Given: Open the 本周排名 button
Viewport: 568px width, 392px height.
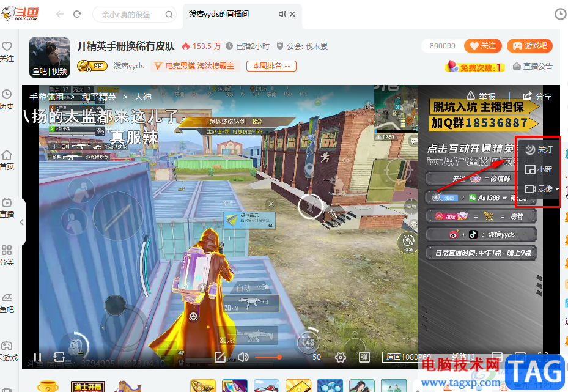Looking at the screenshot, I should 271,66.
